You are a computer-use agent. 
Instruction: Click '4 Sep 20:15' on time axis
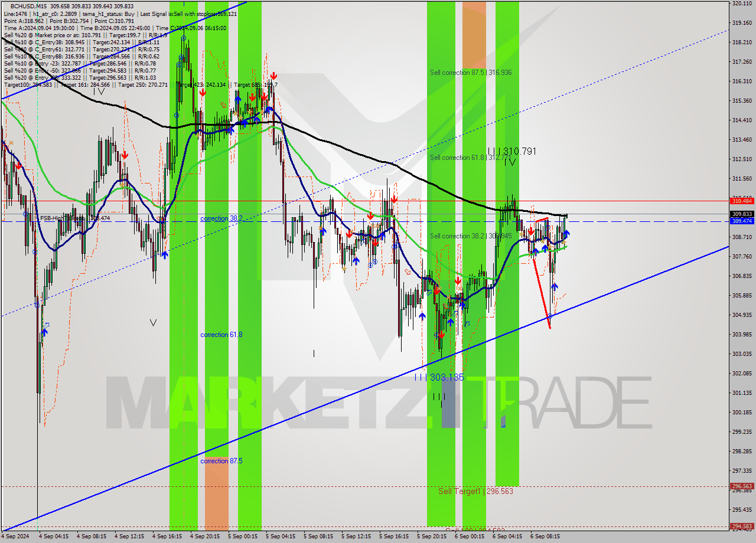[205, 537]
